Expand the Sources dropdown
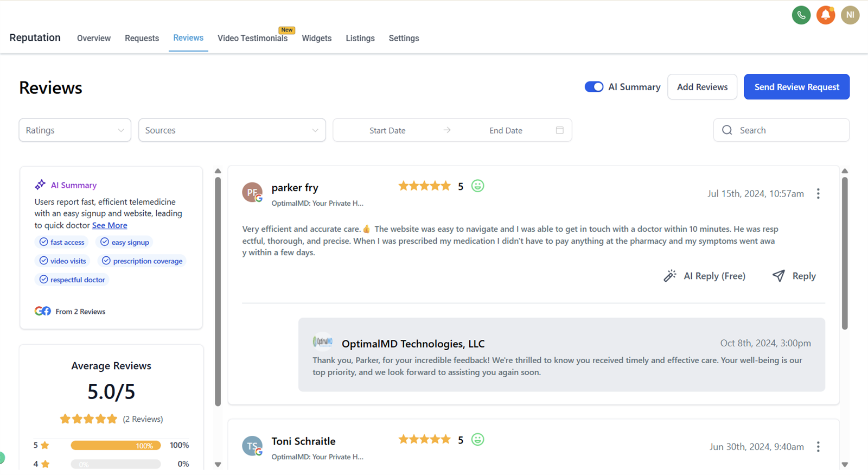 pyautogui.click(x=232, y=130)
